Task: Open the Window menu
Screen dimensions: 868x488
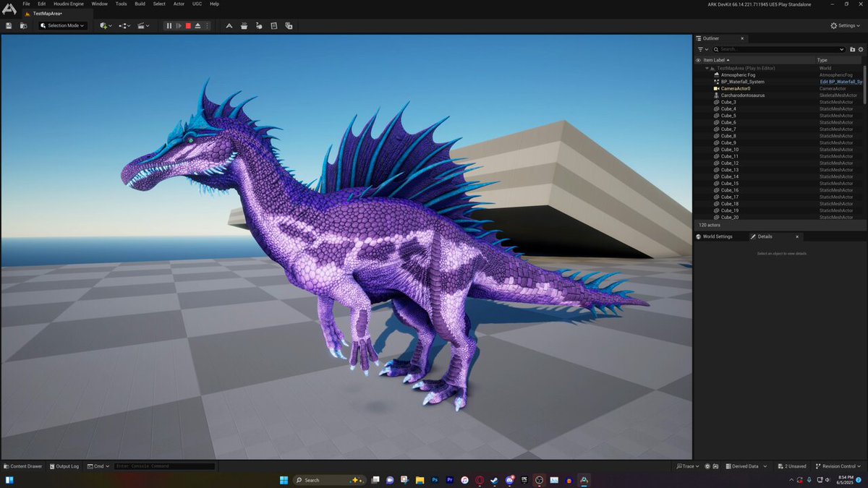Action: point(99,4)
